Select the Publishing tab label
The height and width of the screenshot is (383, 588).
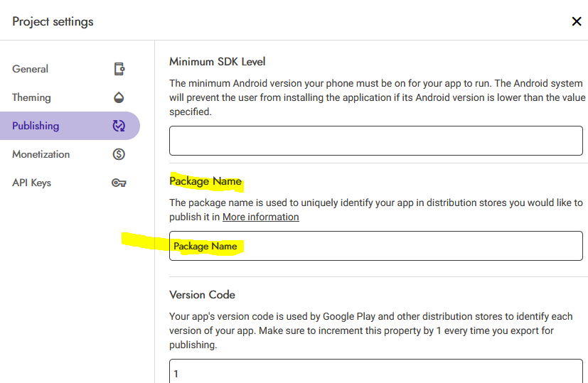tap(36, 126)
